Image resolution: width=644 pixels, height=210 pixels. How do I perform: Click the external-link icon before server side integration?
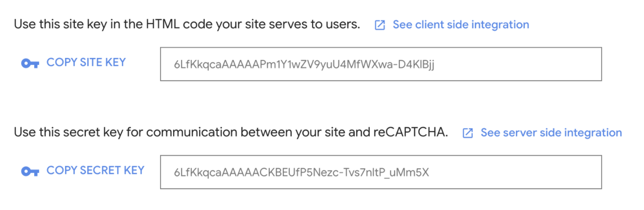(467, 133)
